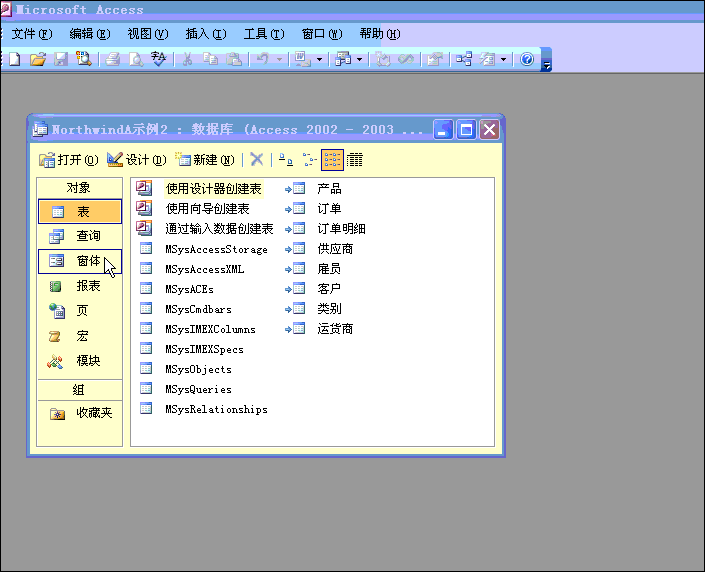Open the 文件 menu
The image size is (705, 572).
32,34
